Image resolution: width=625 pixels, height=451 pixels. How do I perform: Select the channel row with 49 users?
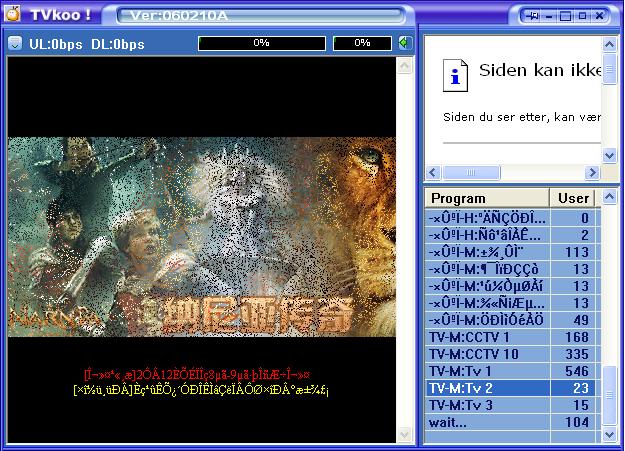coord(513,320)
